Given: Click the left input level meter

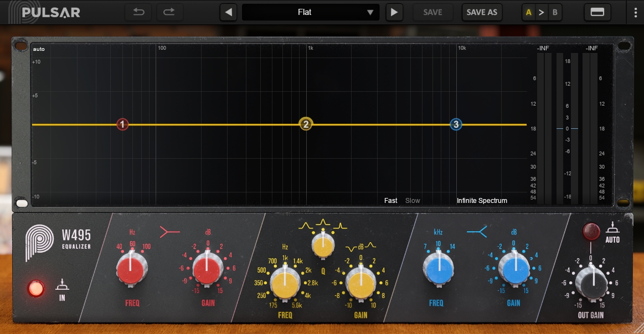Looking at the screenshot, I should [544, 128].
